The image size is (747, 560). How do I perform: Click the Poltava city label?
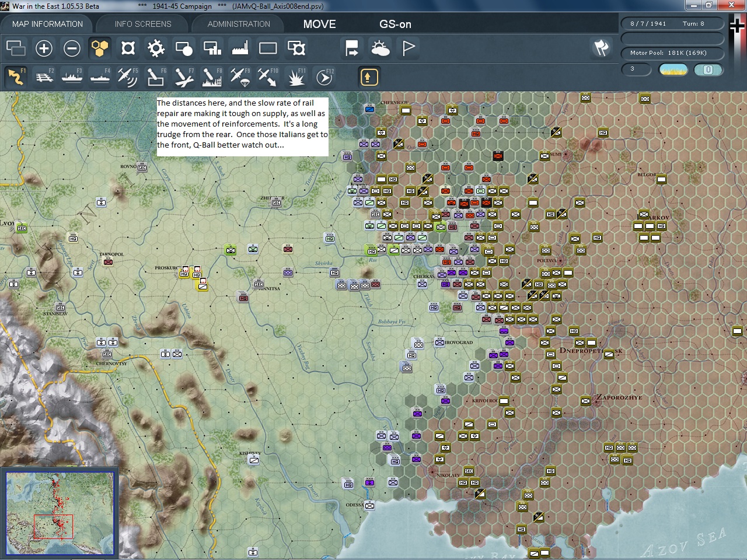pos(547,261)
